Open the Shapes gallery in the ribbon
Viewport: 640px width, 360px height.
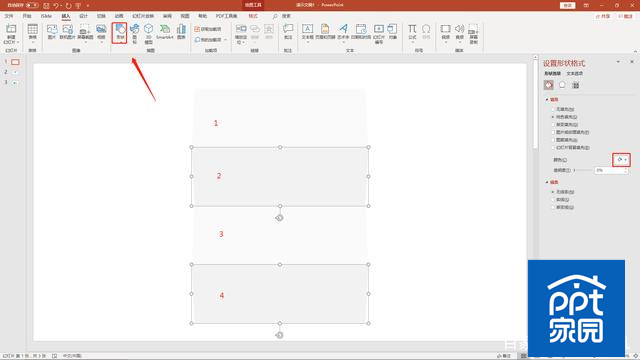(120, 32)
